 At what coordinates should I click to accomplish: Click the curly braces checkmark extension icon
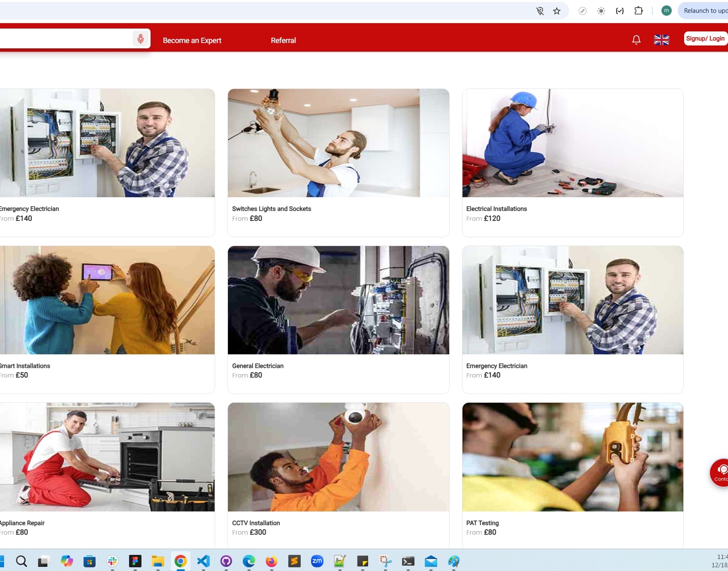point(620,11)
